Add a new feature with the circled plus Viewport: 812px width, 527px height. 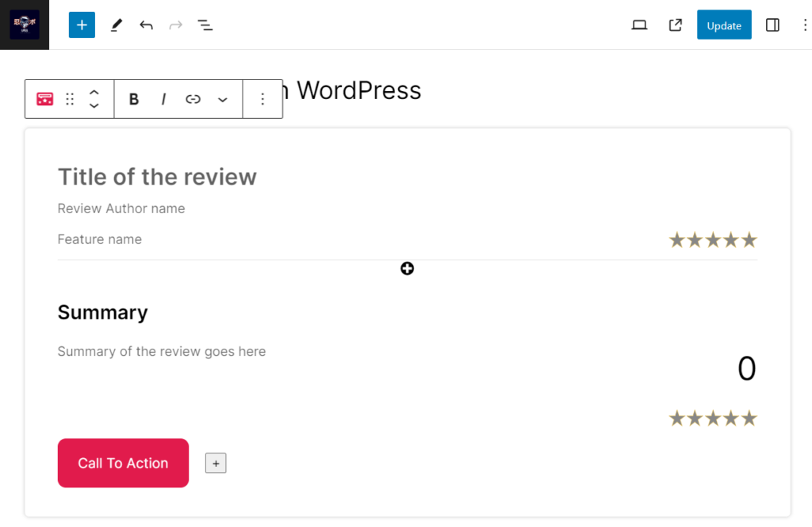click(407, 269)
